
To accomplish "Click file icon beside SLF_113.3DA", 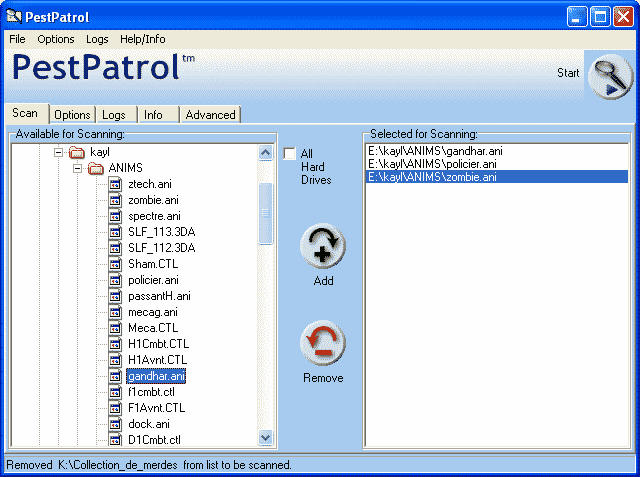I will 115,232.
